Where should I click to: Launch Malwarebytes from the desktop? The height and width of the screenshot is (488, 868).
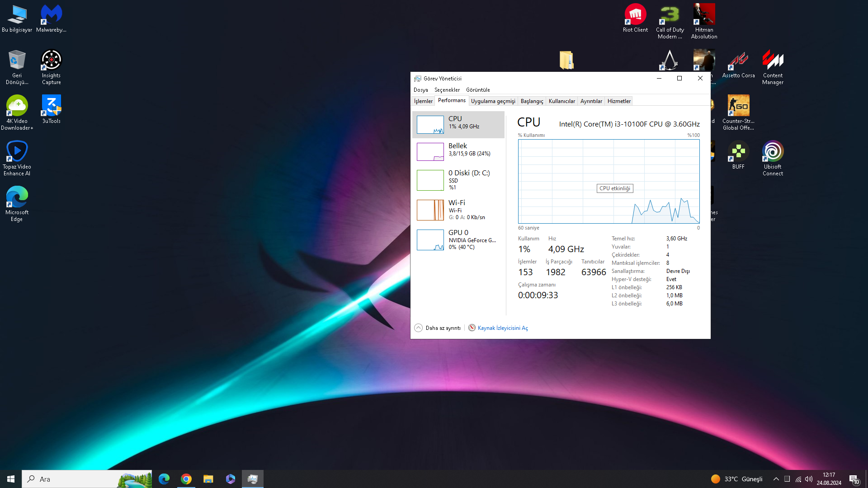click(51, 19)
